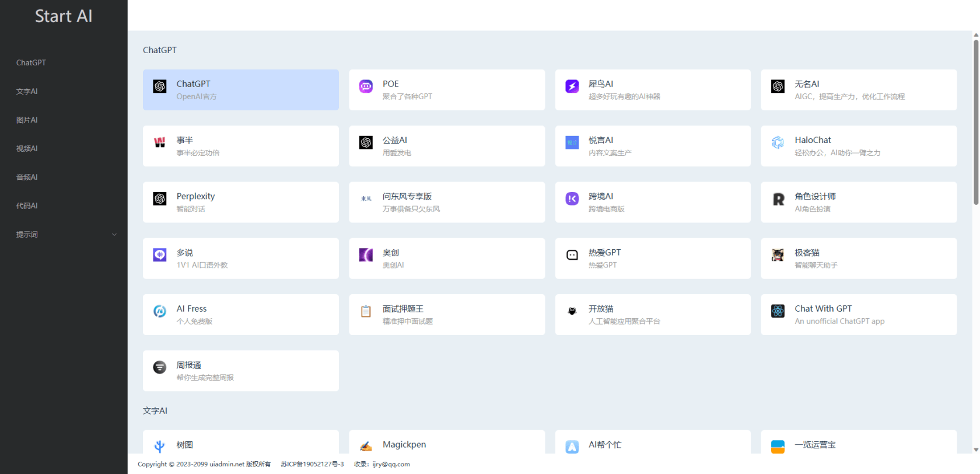Click the Chat With GPT atom icon
Viewport: 980px width, 474px height.
coord(778,311)
